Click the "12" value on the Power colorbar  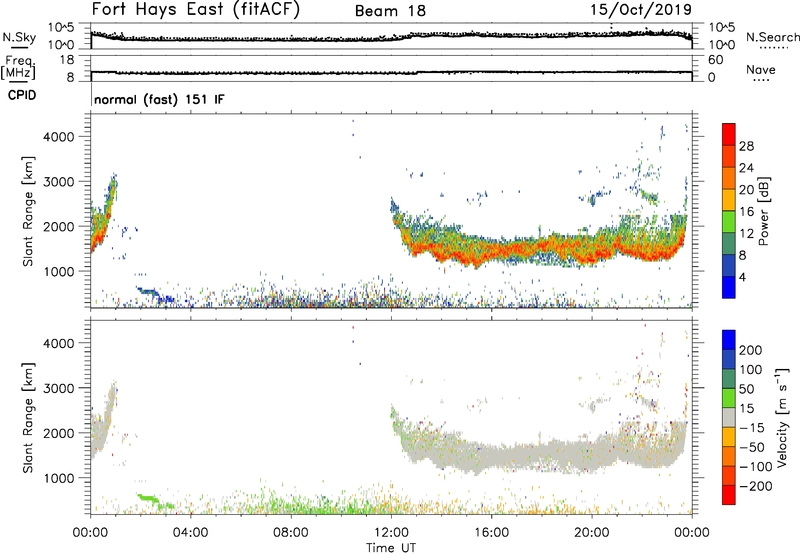pos(746,234)
